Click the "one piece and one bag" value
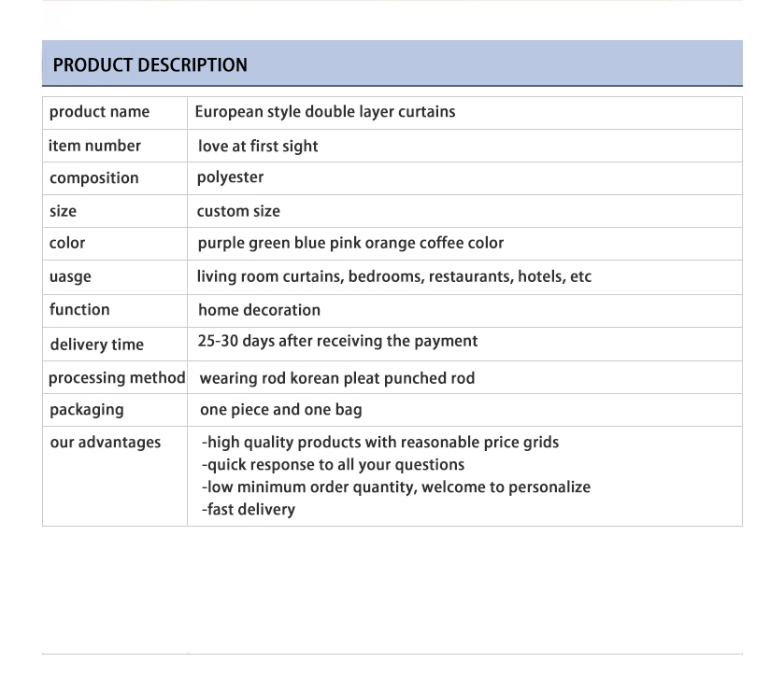The width and height of the screenshot is (784, 677). click(280, 410)
